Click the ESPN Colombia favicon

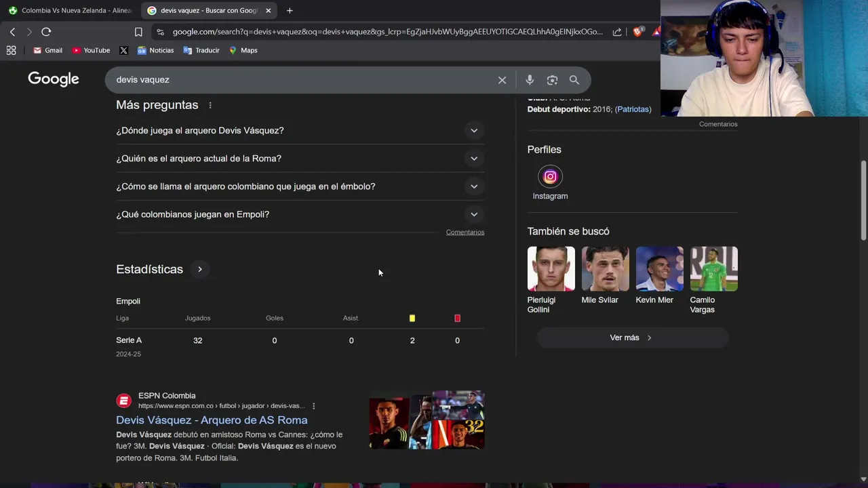123,401
